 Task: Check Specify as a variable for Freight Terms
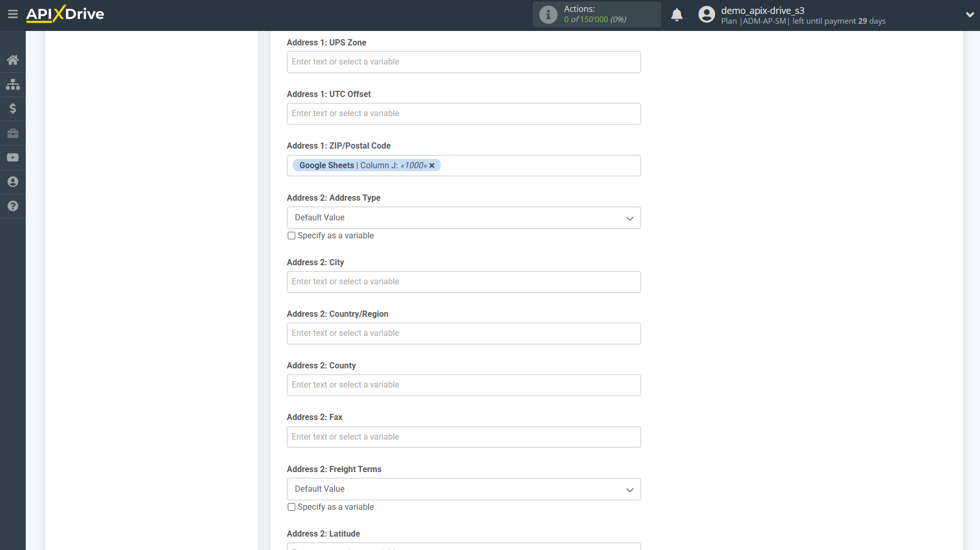point(291,507)
